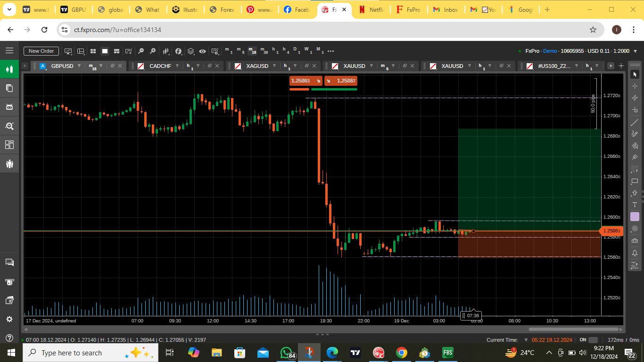This screenshot has height=362, width=644.
Task: Select the text annotation tool
Action: pos(635,205)
